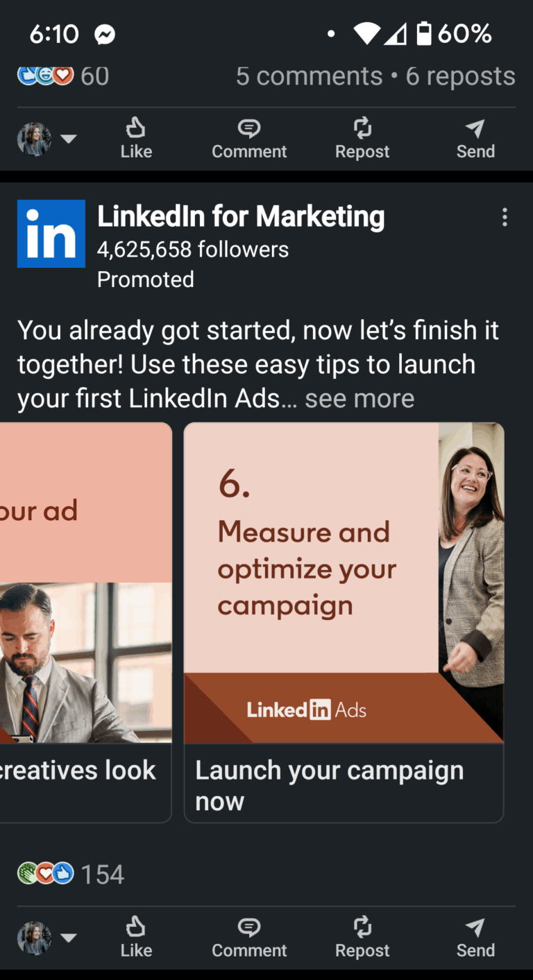Expand the post text with see more
533x980 pixels.
pos(359,398)
